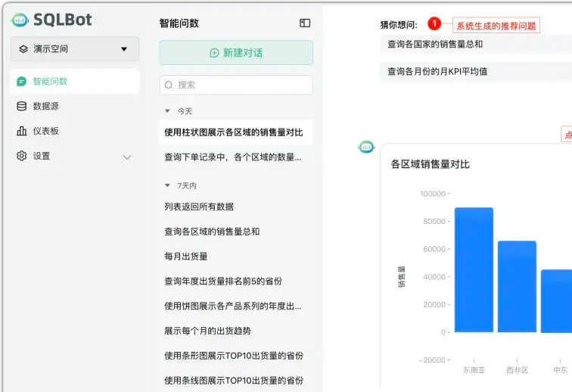Viewport: 572px width, 392px height.
Task: Click the 东南亚 bar in the chart
Action: pyautogui.click(x=474, y=270)
